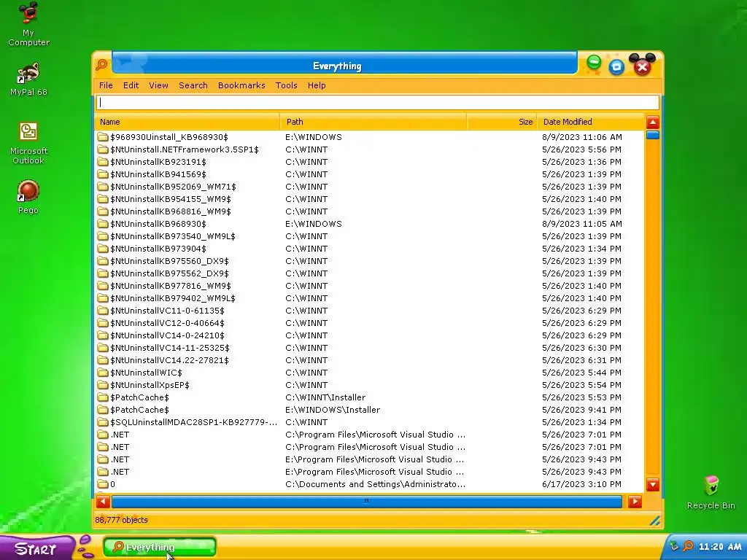The height and width of the screenshot is (560, 747).
Task: Click the 88,777 objects status text
Action: point(122,520)
